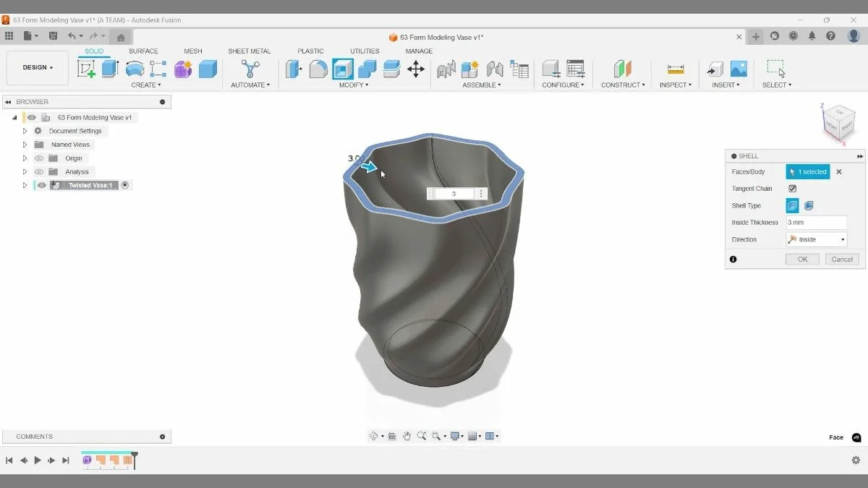Select the Shell tool in Modify panel
Screen dimensions: 868x488
click(341, 69)
